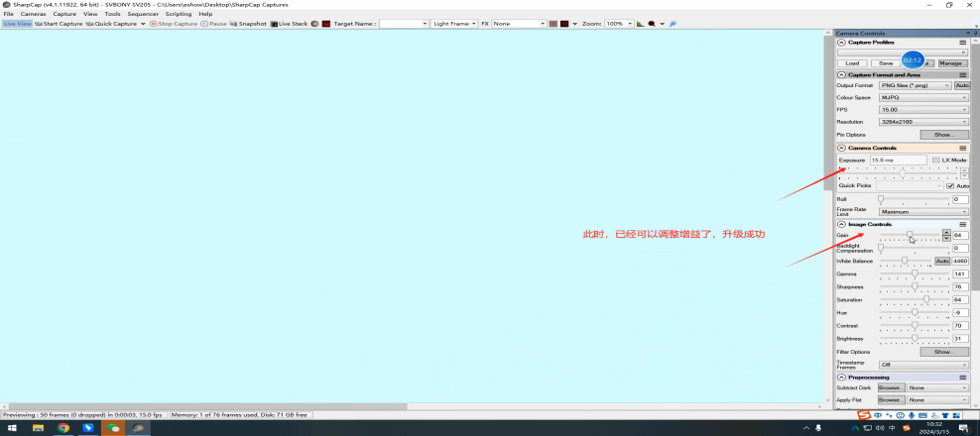Open Capture Profiles panel hamburger menu
Image resolution: width=980 pixels, height=436 pixels.
(962, 43)
